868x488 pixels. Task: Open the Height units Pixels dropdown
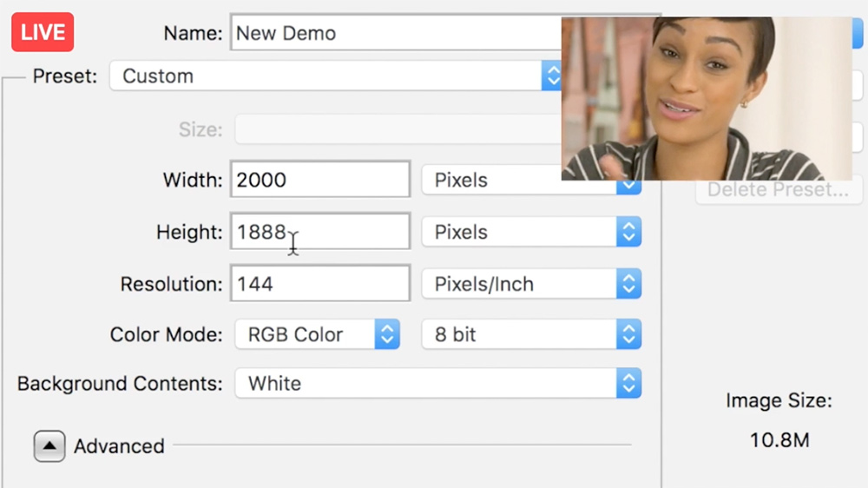(x=531, y=232)
